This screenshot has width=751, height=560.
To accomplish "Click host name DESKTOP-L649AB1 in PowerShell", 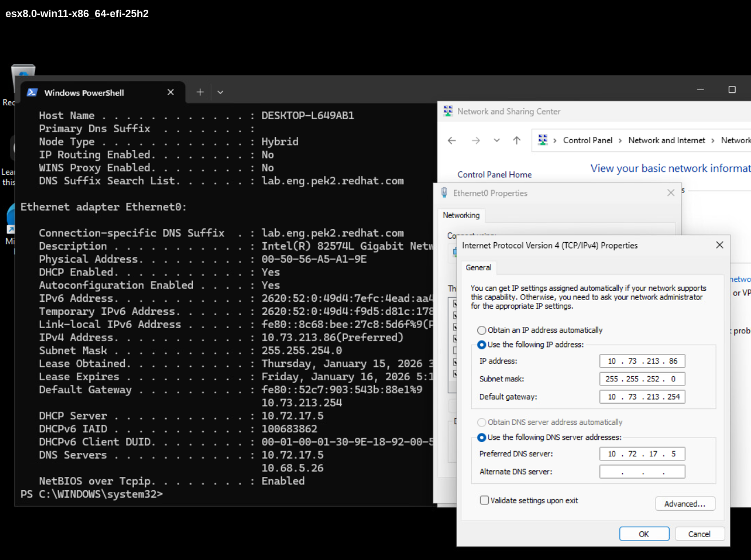I will (x=308, y=116).
